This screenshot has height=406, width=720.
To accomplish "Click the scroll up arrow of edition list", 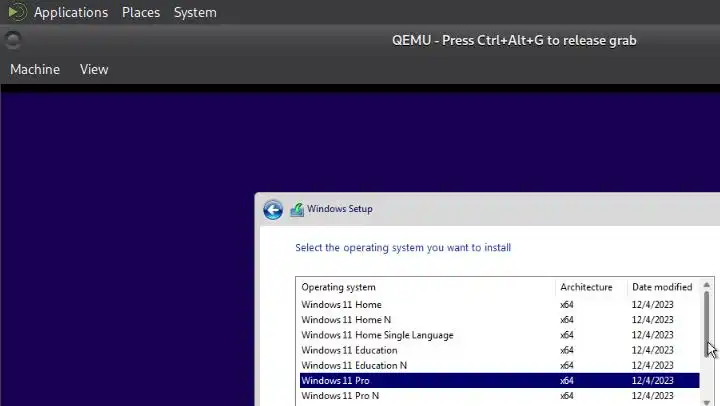I will point(706,285).
